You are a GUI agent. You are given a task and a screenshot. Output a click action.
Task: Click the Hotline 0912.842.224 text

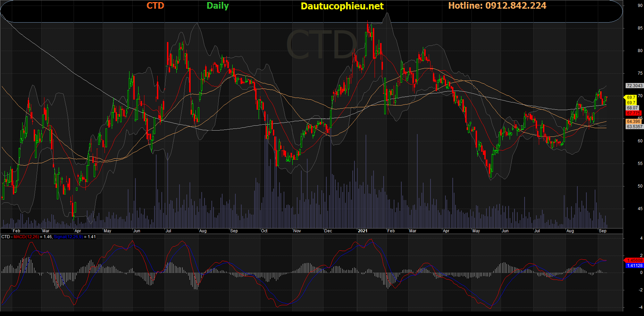click(x=497, y=6)
